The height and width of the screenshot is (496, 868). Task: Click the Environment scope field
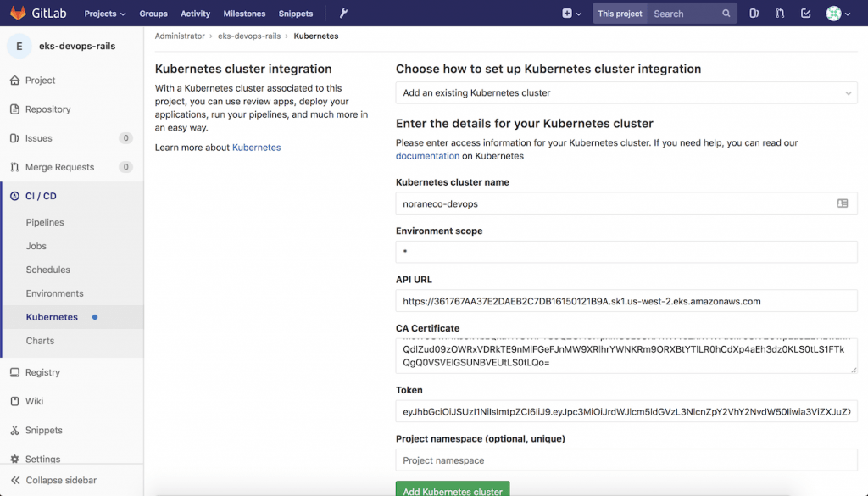click(626, 252)
